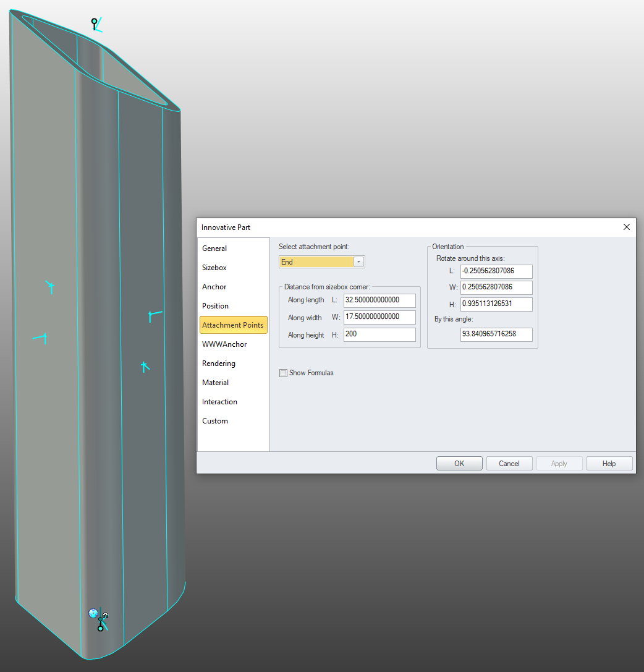Click the Along height H input field
Screen dimensions: 644x672
(x=379, y=334)
